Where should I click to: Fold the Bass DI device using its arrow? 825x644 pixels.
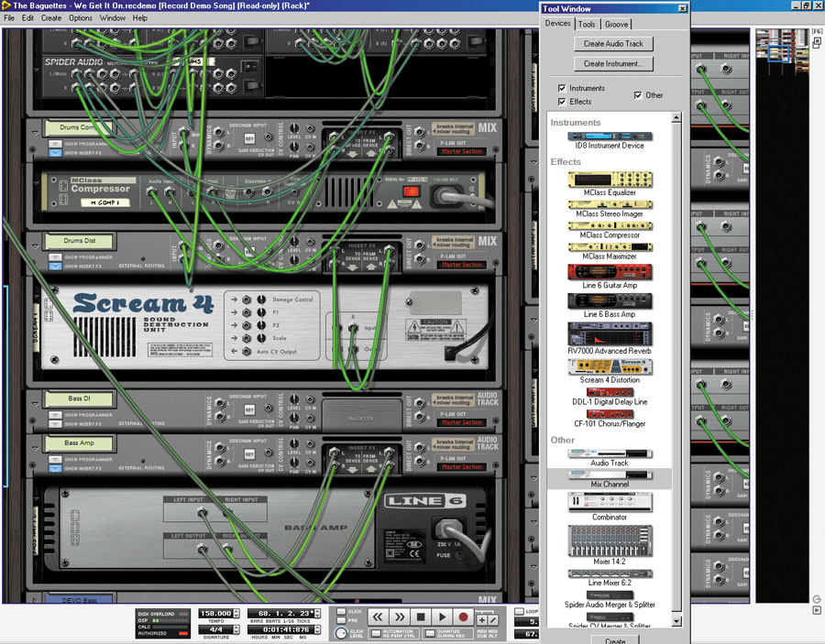(35, 404)
